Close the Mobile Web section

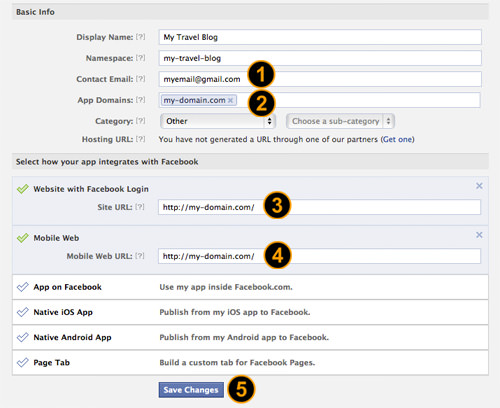479,235
